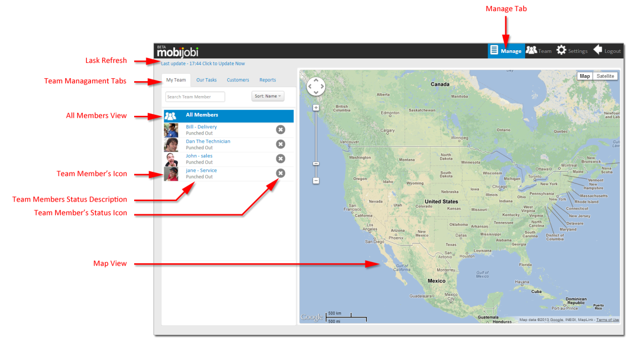Open the Sort: Name dropdown

point(268,96)
